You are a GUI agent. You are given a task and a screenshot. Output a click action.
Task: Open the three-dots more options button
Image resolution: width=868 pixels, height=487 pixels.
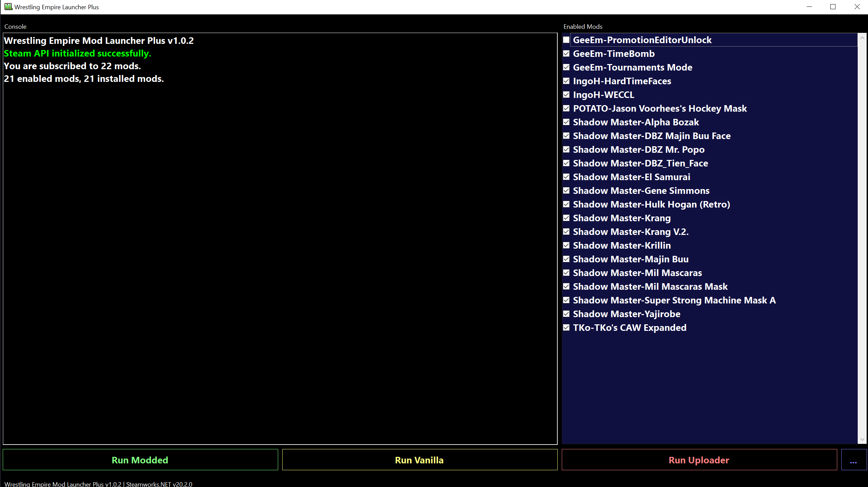pyautogui.click(x=853, y=460)
